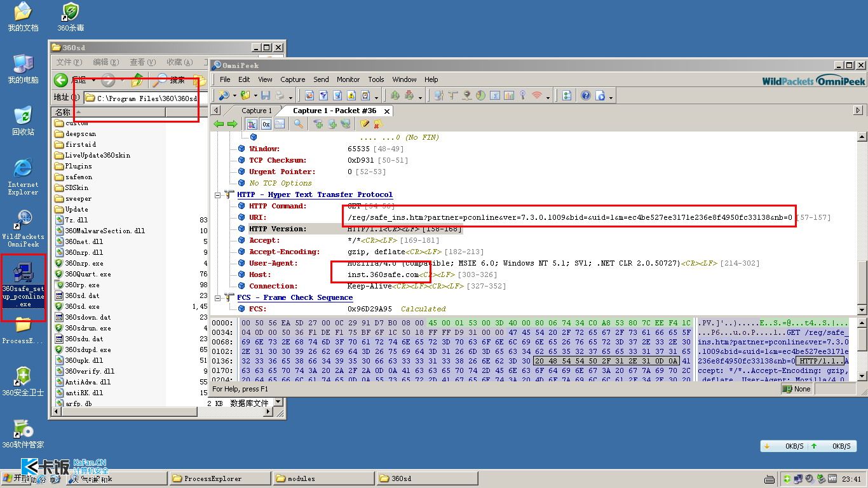Select the URI field in decode tree

[x=534, y=217]
